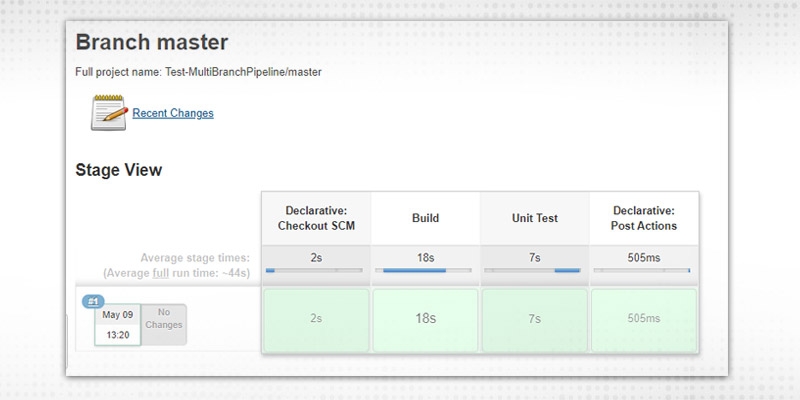The width and height of the screenshot is (800, 400).
Task: Click the Unit Test average time bar
Action: coord(535,270)
